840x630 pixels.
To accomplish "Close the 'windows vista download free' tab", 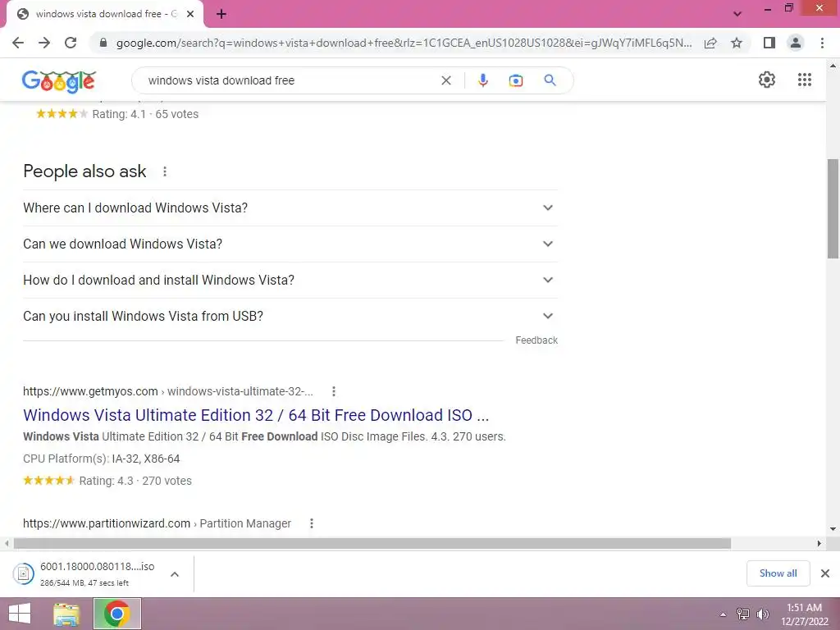I will pyautogui.click(x=190, y=15).
